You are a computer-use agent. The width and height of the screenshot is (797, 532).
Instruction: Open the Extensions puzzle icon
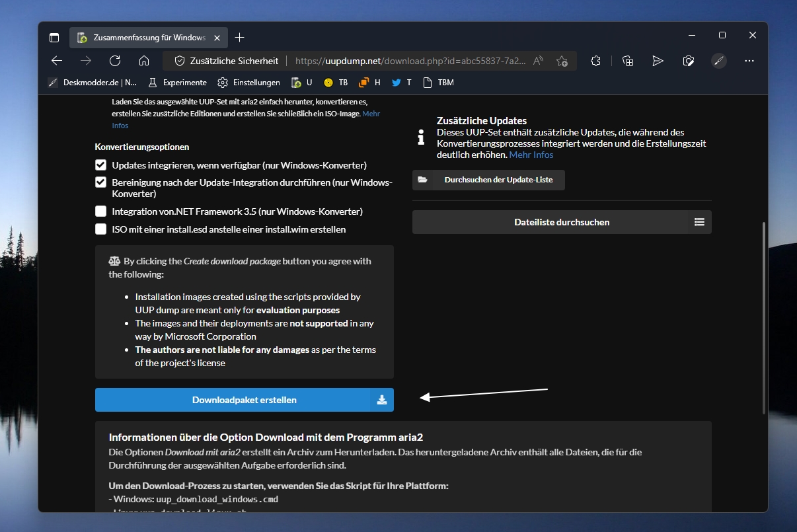(x=596, y=61)
